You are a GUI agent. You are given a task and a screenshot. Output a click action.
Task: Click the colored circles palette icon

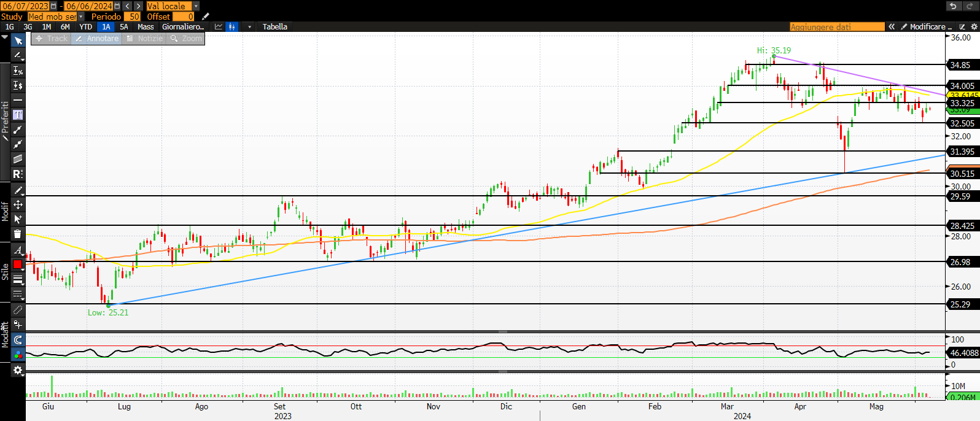pyautogui.click(x=18, y=354)
